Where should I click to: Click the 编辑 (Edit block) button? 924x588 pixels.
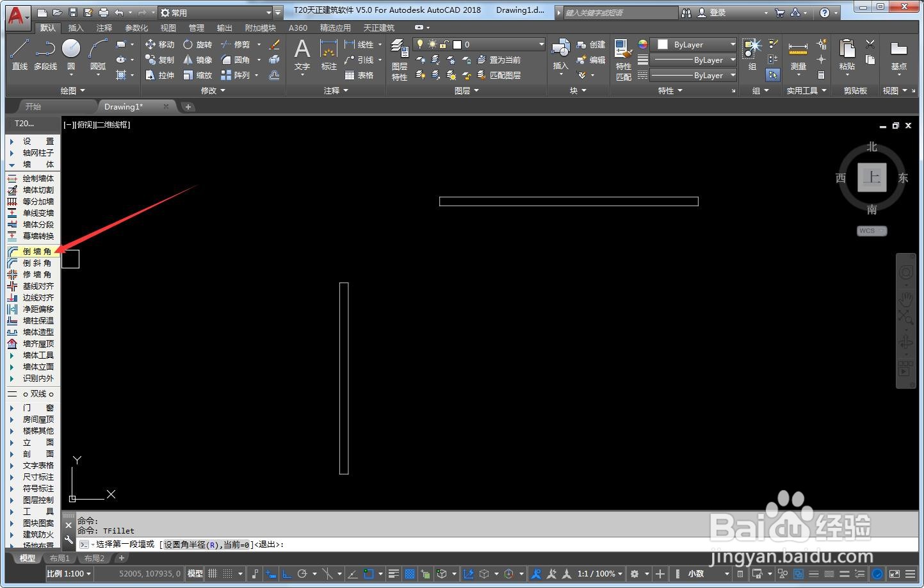click(x=590, y=60)
